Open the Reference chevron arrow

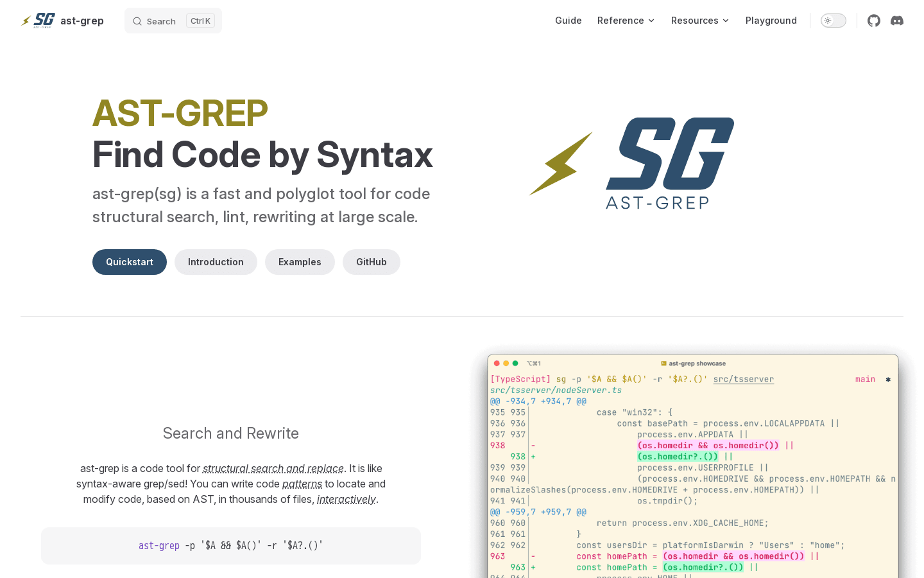pos(652,21)
